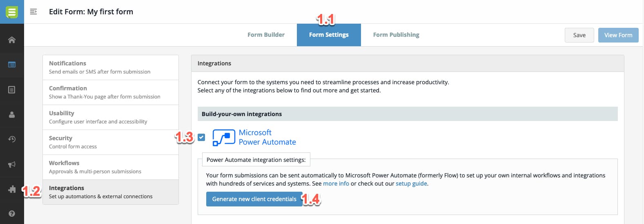This screenshot has height=224, width=644.
Task: Toggle the sidebar menu collapse icon
Action: click(x=33, y=12)
